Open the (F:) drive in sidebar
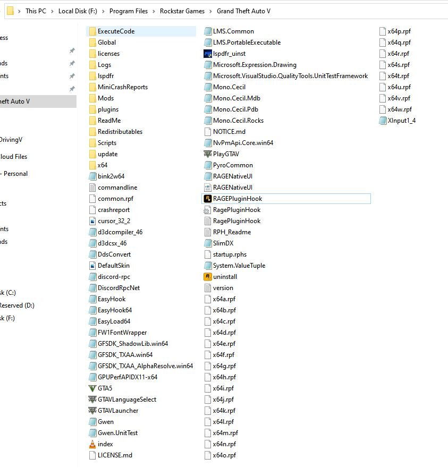Image resolution: width=448 pixels, height=476 pixels. [7, 318]
